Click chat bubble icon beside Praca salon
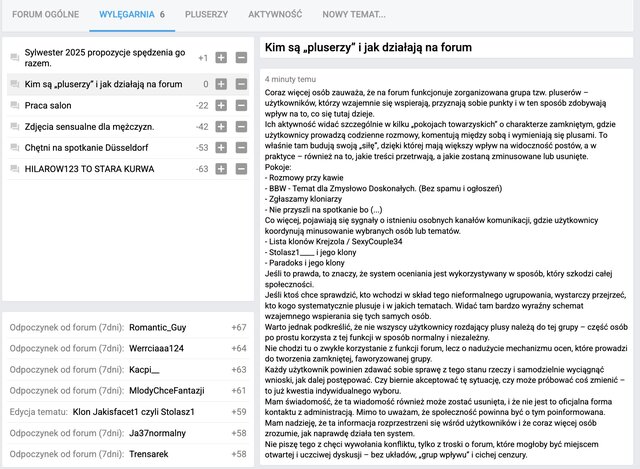 tap(15, 105)
